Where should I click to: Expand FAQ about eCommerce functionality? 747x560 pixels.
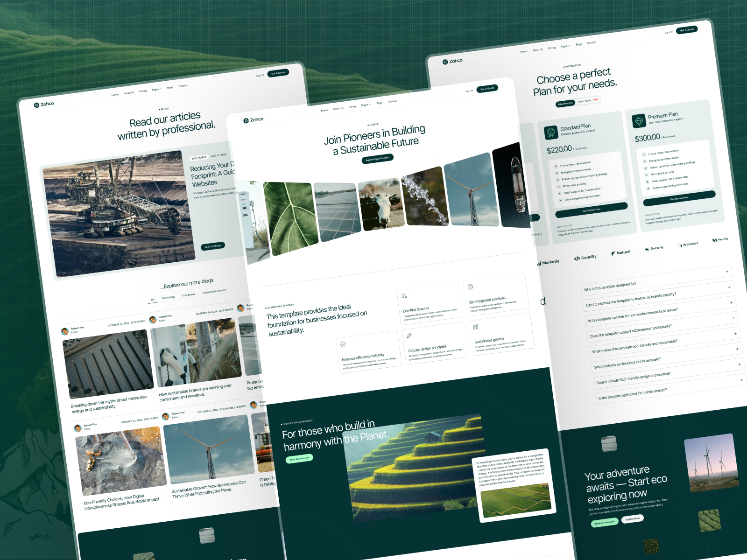point(662,327)
